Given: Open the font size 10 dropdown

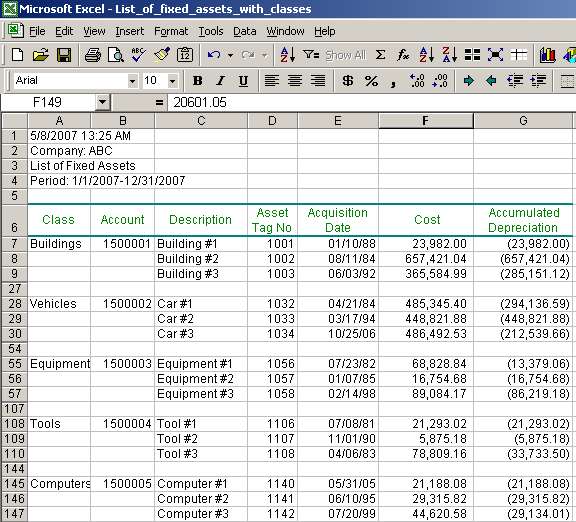Looking at the screenshot, I should coord(172,80).
